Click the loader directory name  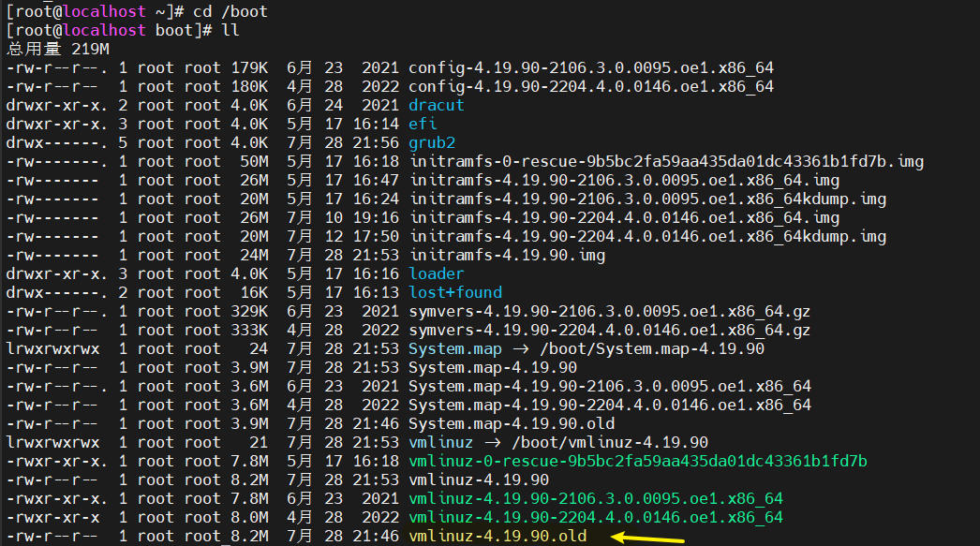(437, 273)
